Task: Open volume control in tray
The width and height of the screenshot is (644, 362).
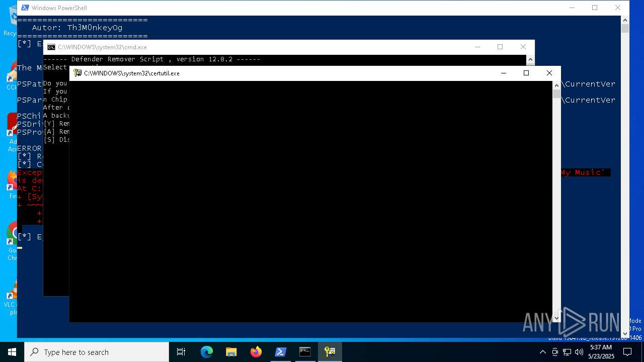Action: 579,352
